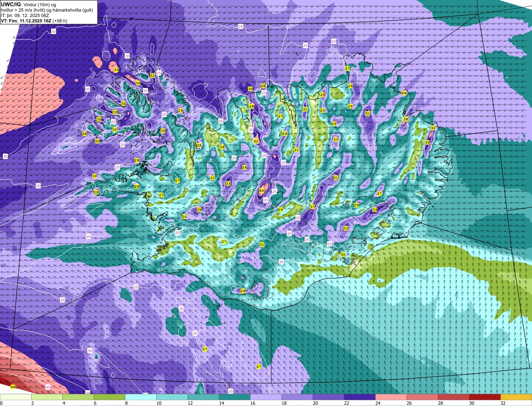
Task: Click the purple legend swatch between 18 and 20
Action: [x=297, y=397]
